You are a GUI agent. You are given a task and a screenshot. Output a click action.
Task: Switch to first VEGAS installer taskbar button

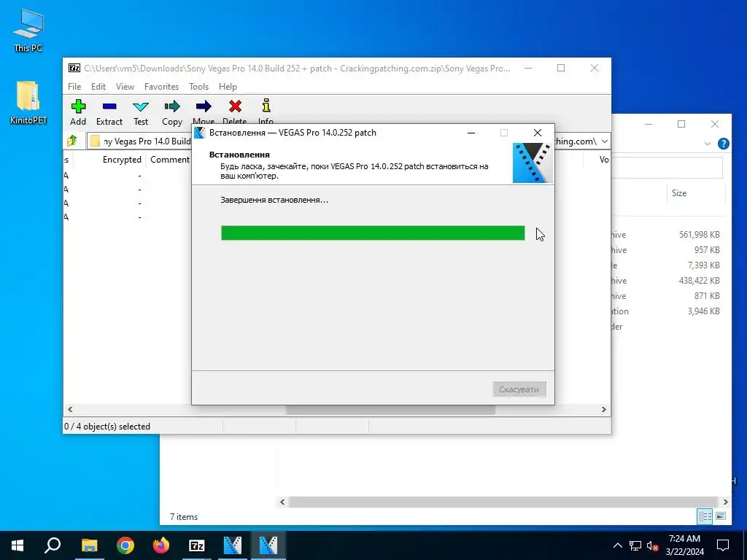233,545
